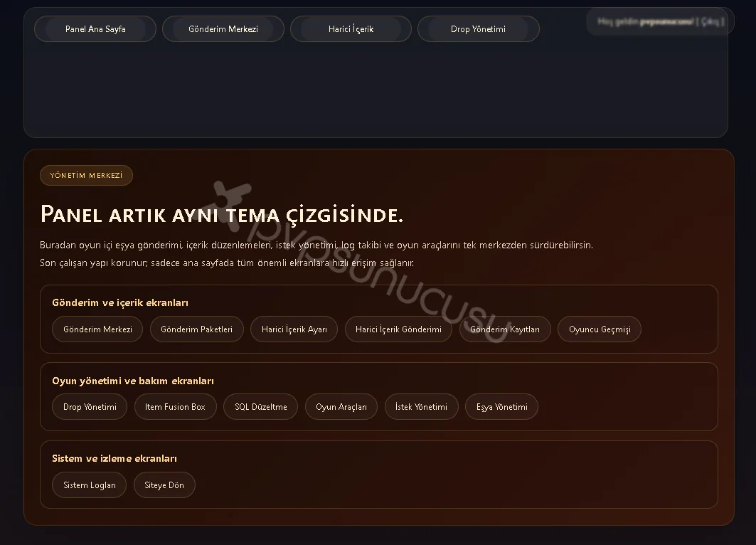This screenshot has height=545, width=756.
Task: Click the Drop Yönetimi shortcut under Oyun yönetimi
Action: 90,407
